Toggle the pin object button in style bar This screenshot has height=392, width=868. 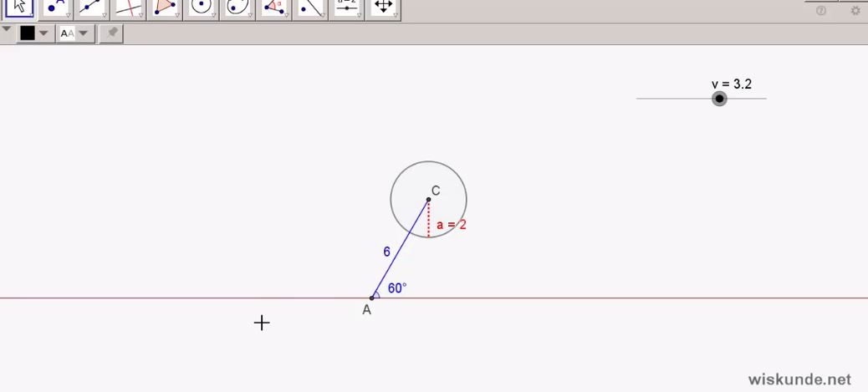(112, 33)
